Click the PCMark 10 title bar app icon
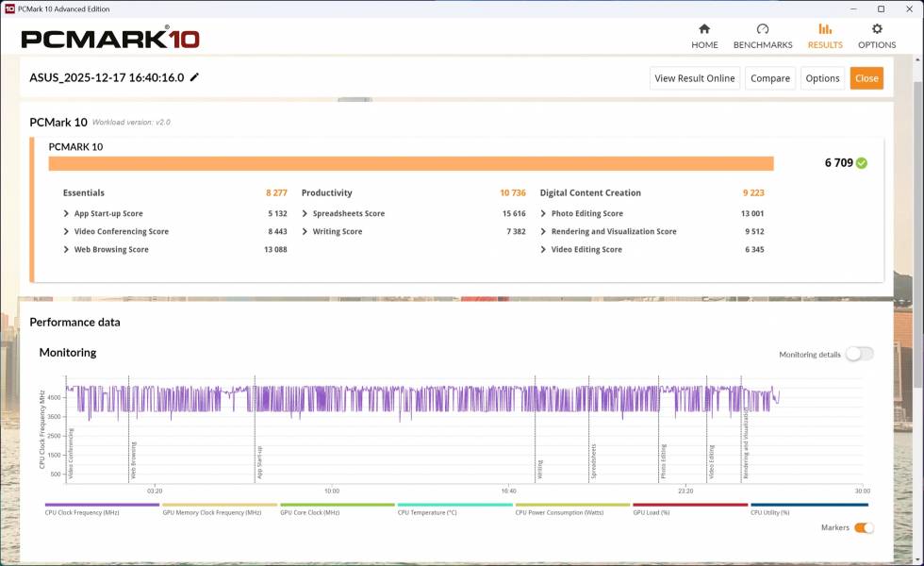Screen dimensions: 924x566 click(8, 8)
